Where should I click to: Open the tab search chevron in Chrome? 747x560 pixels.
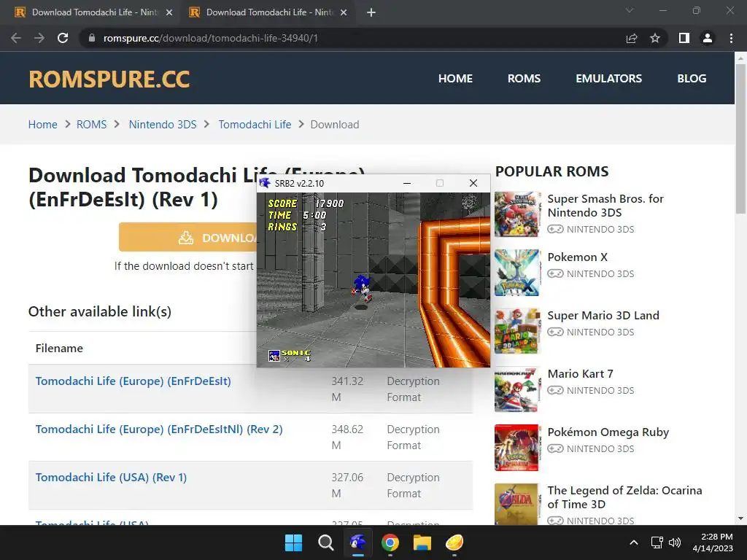(x=630, y=10)
